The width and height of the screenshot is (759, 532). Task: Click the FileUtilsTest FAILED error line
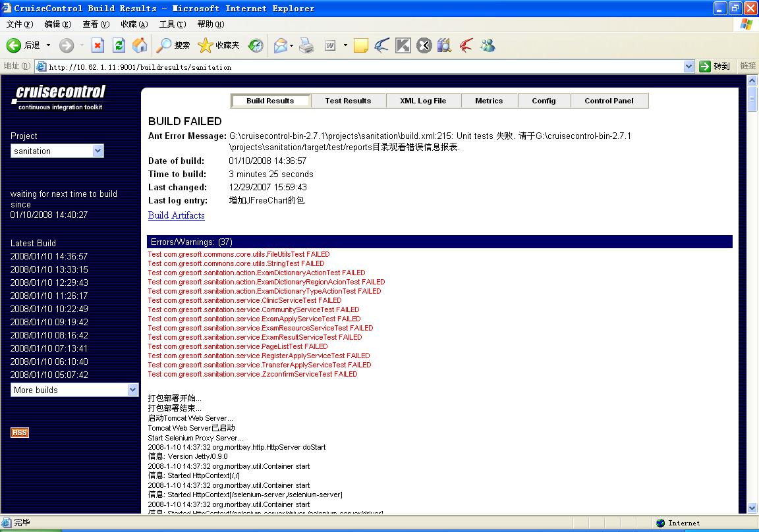[x=239, y=254]
